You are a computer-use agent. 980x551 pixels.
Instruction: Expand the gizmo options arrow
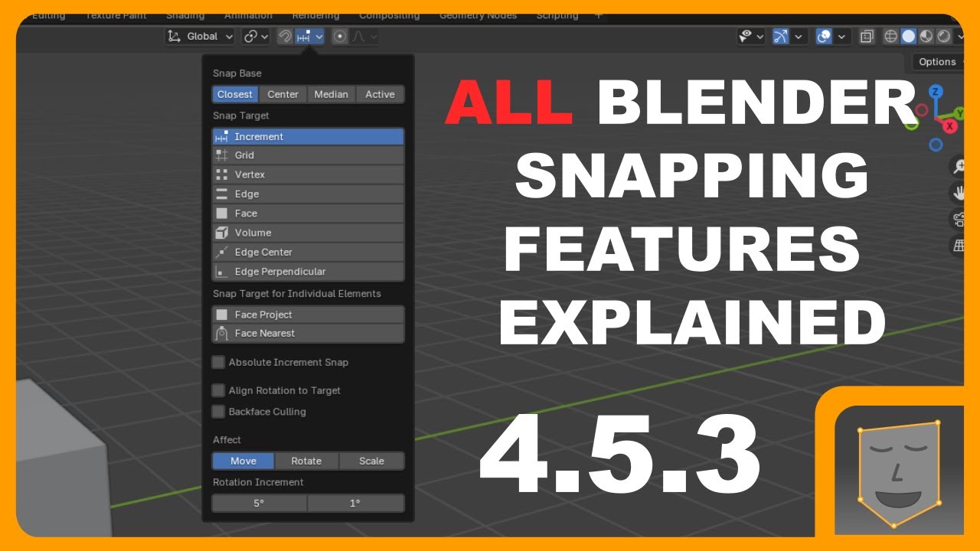[799, 36]
